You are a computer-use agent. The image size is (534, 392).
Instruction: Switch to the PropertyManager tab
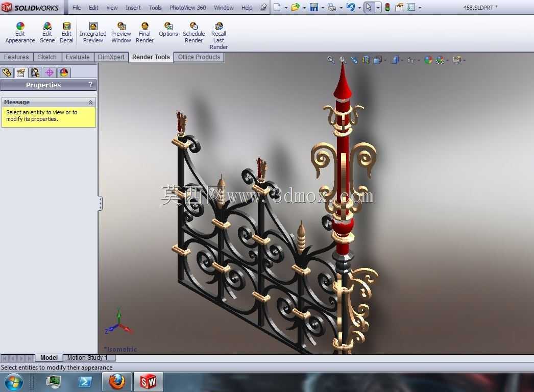coord(21,72)
